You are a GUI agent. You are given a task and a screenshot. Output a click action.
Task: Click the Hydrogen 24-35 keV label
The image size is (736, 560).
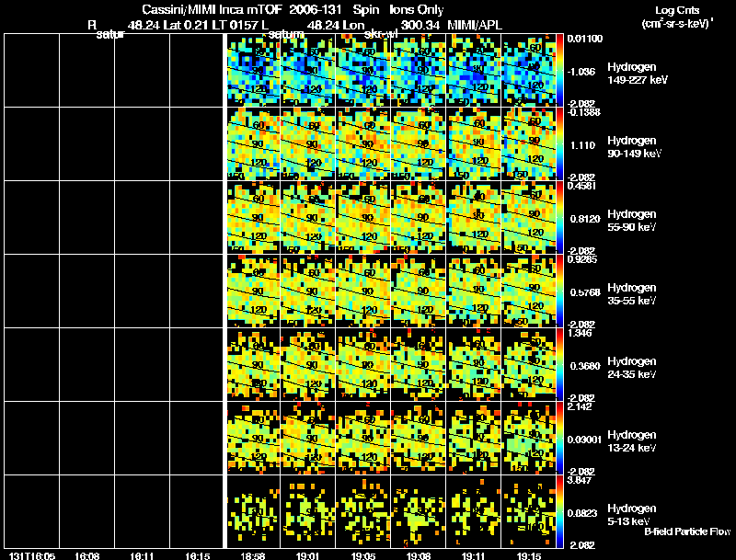(x=632, y=368)
